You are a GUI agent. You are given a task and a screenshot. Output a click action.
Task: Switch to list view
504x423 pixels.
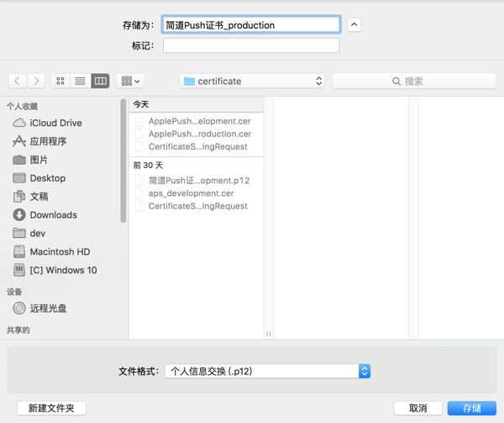click(80, 81)
